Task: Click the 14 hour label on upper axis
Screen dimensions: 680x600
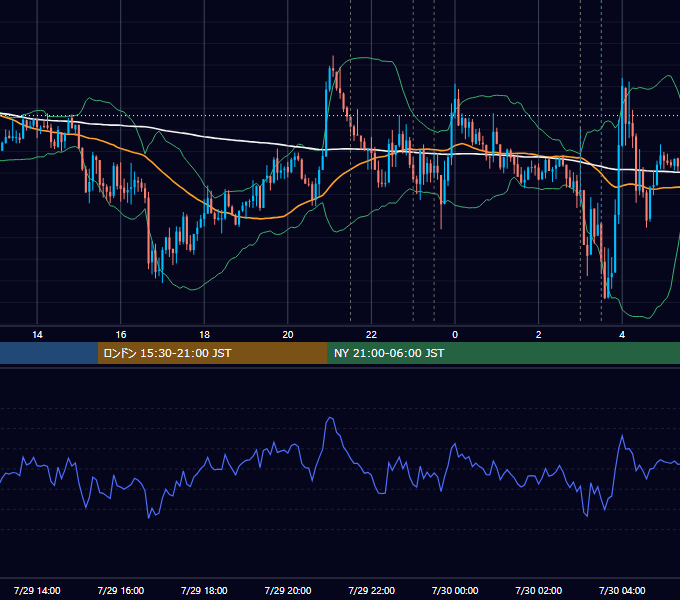Action: (37, 335)
